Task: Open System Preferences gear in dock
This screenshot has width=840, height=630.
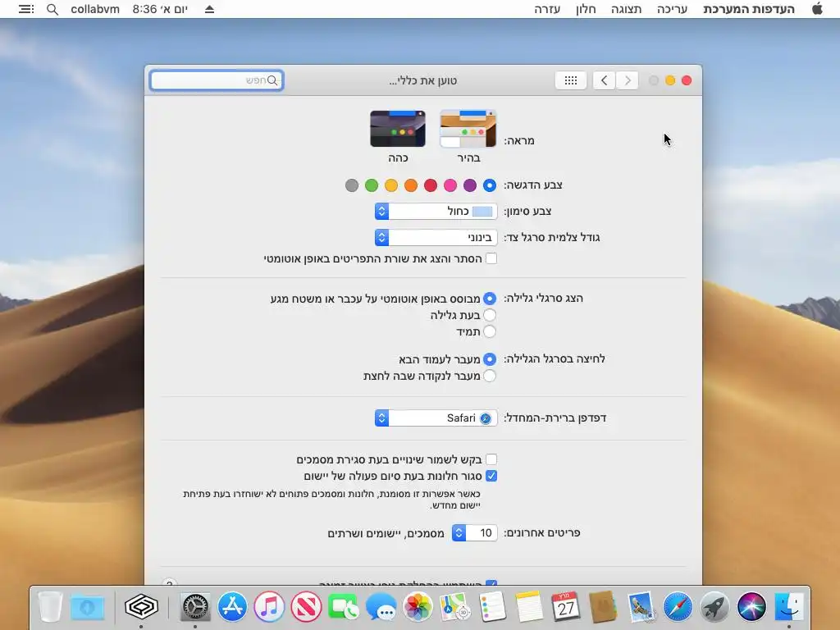Action: pos(195,607)
